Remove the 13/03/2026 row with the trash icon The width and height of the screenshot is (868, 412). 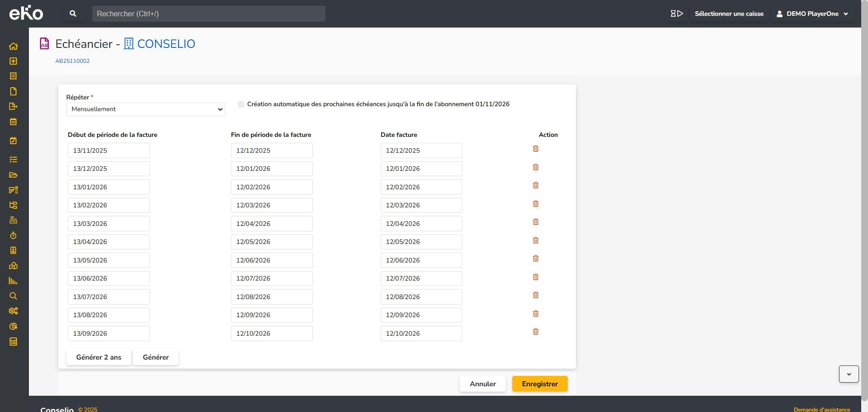[x=535, y=222]
